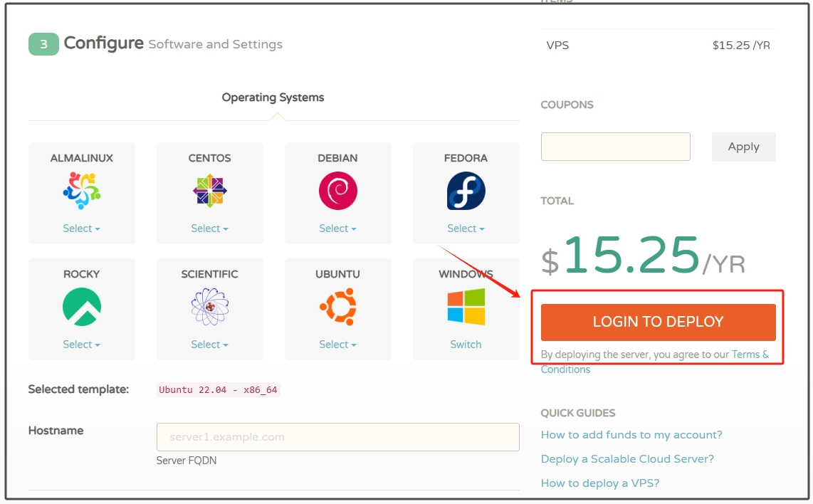Click the FEDORA card title
Screen dimensions: 813x504
tap(466, 158)
